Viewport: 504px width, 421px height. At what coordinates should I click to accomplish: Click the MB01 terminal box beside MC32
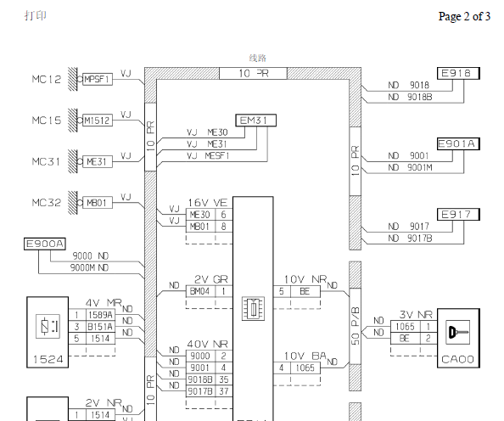point(98,203)
